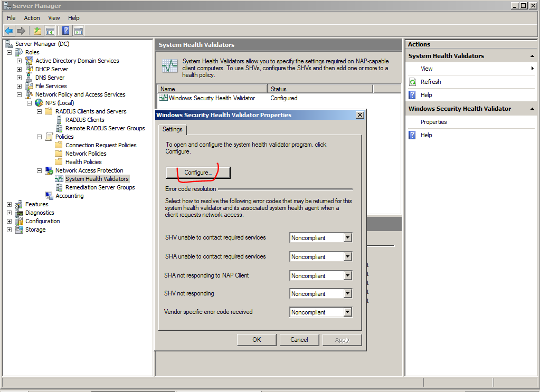540x392 pixels.
Task: Open 'SHV unable to contact required services' dropdown
Action: 347,237
